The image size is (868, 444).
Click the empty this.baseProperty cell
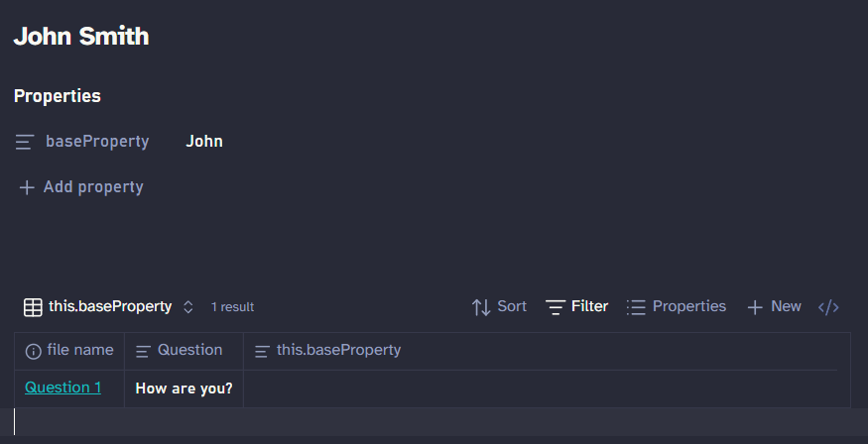click(541, 388)
